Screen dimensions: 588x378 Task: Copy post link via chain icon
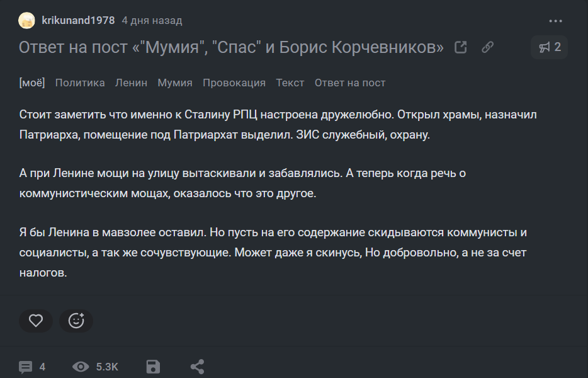click(487, 47)
